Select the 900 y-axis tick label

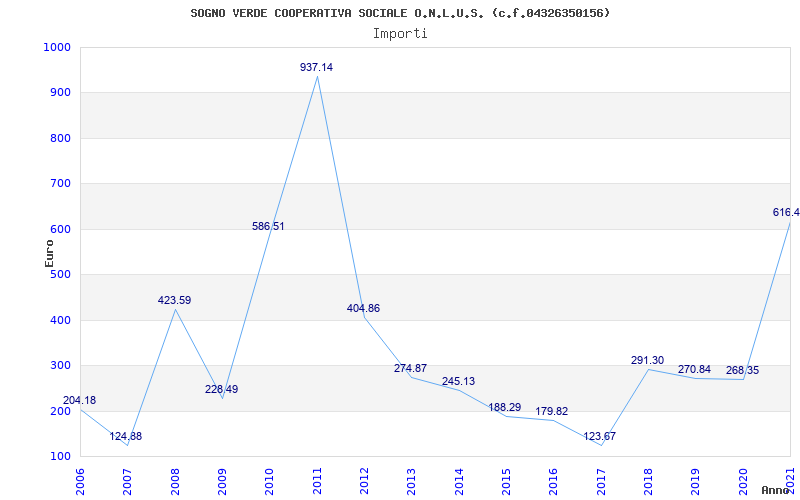tap(60, 93)
